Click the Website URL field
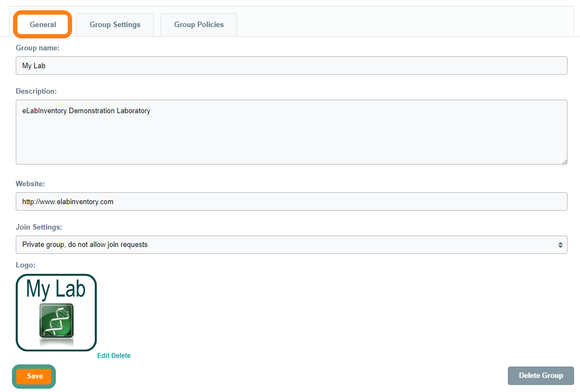The height and width of the screenshot is (392, 580). pos(291,201)
